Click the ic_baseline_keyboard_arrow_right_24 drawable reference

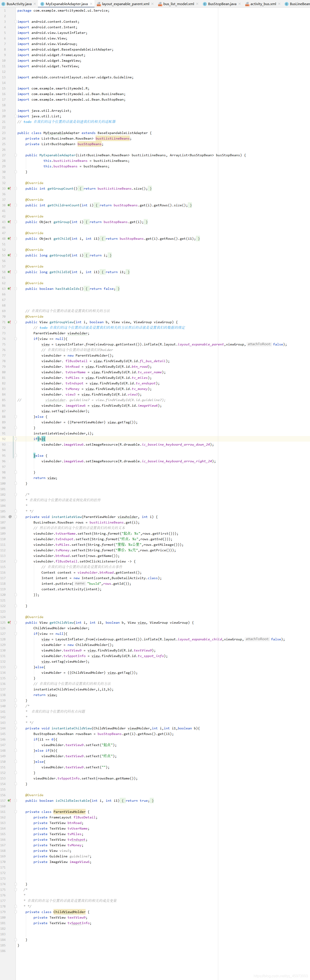(x=177, y=461)
